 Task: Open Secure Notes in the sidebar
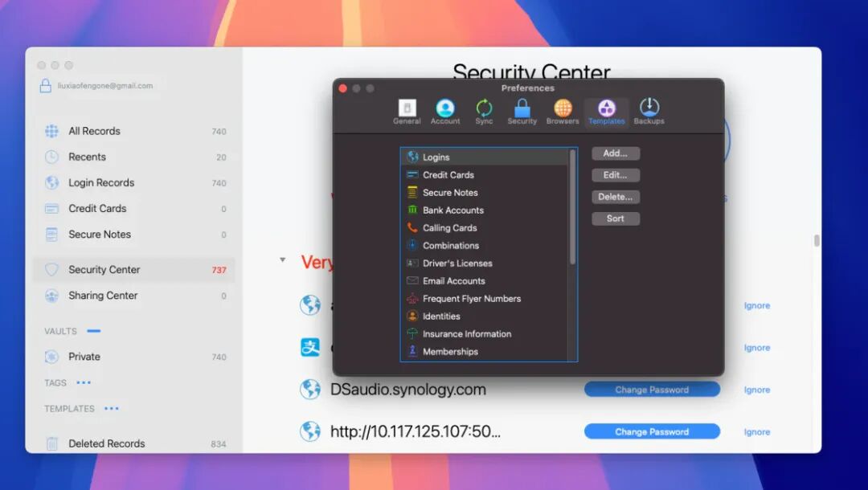coord(136,235)
